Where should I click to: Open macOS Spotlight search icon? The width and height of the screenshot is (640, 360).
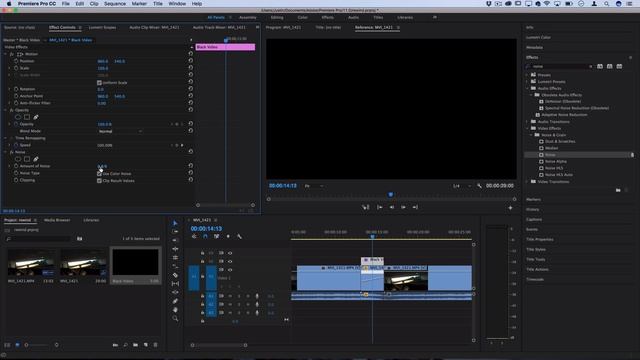(607, 4)
